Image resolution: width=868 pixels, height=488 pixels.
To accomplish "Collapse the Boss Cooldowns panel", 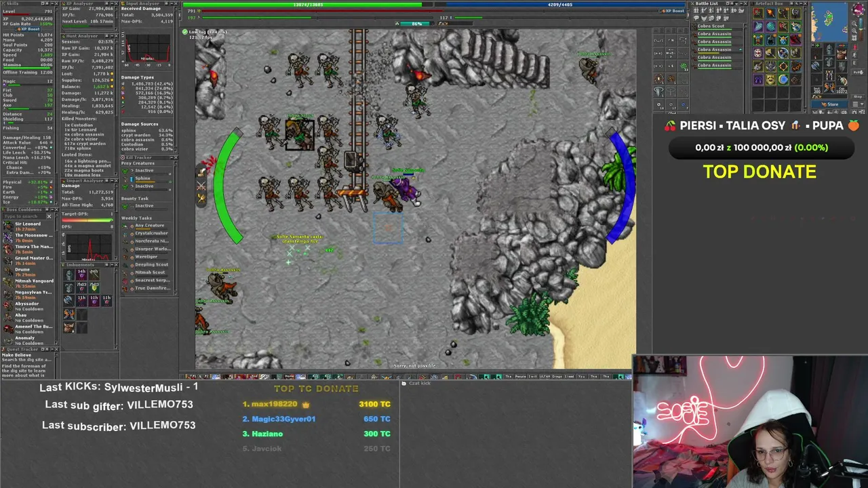I will (54, 209).
